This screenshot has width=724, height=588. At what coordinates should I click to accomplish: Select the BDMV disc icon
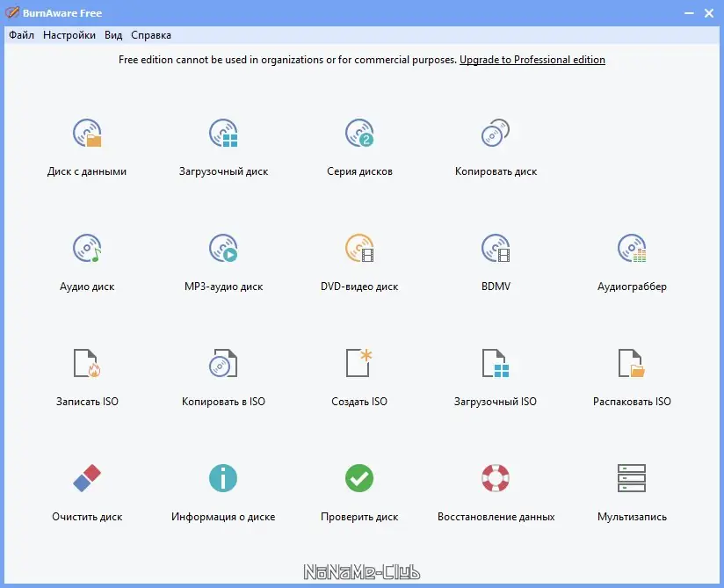click(x=496, y=248)
